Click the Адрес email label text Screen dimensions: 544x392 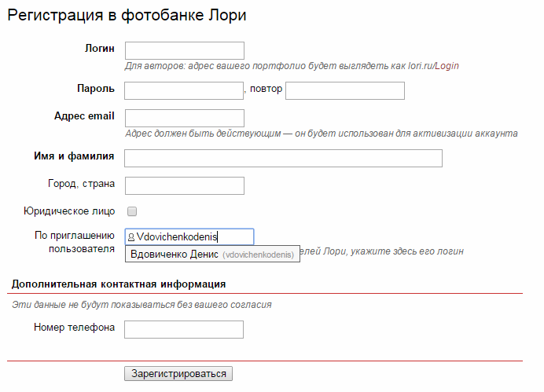tap(84, 115)
